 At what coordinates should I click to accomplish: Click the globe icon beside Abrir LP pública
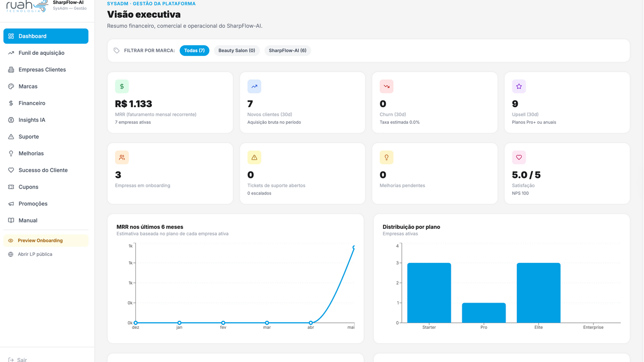[x=11, y=254]
